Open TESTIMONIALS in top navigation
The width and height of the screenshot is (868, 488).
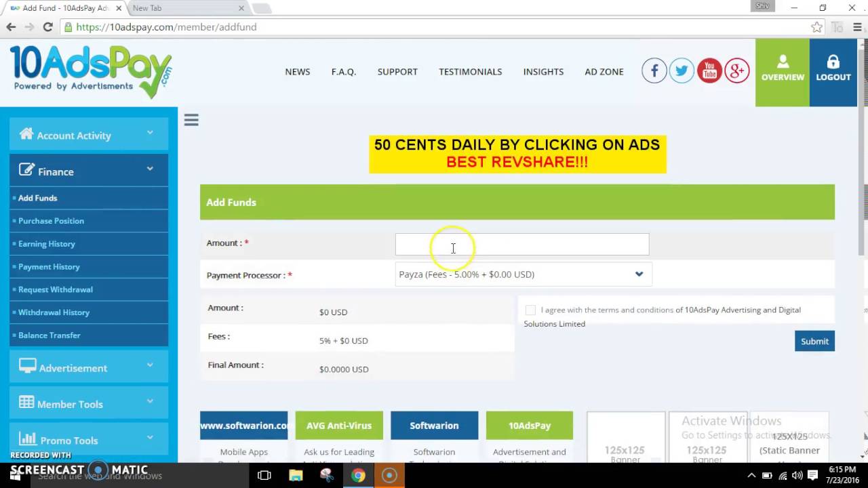click(x=471, y=71)
